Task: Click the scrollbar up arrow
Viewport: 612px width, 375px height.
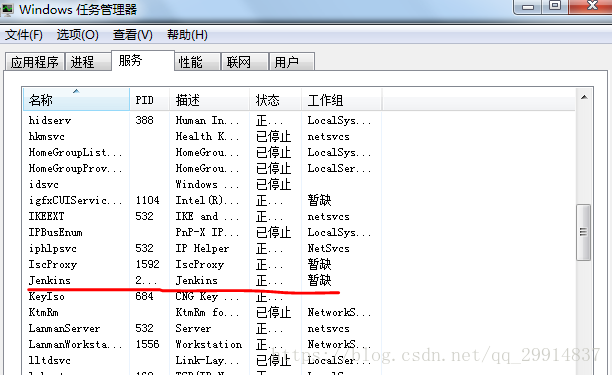Action: tap(584, 97)
